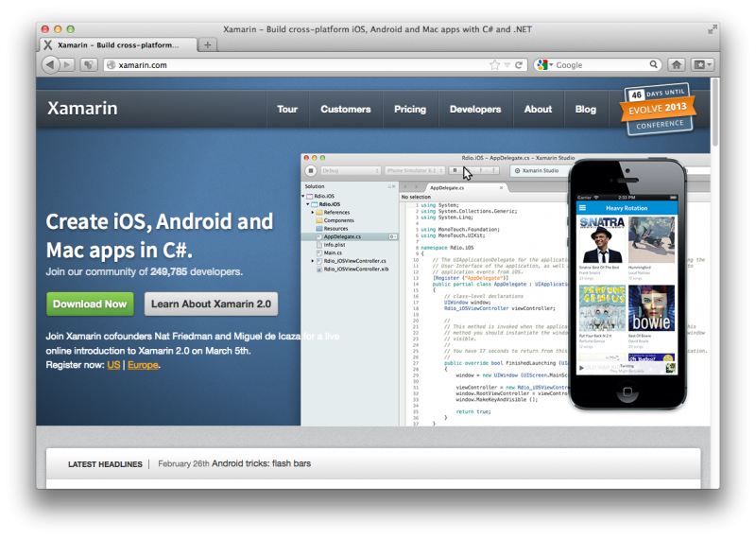The height and width of the screenshot is (539, 756).
Task: Open the Debug configuration dropdown
Action: (350, 170)
